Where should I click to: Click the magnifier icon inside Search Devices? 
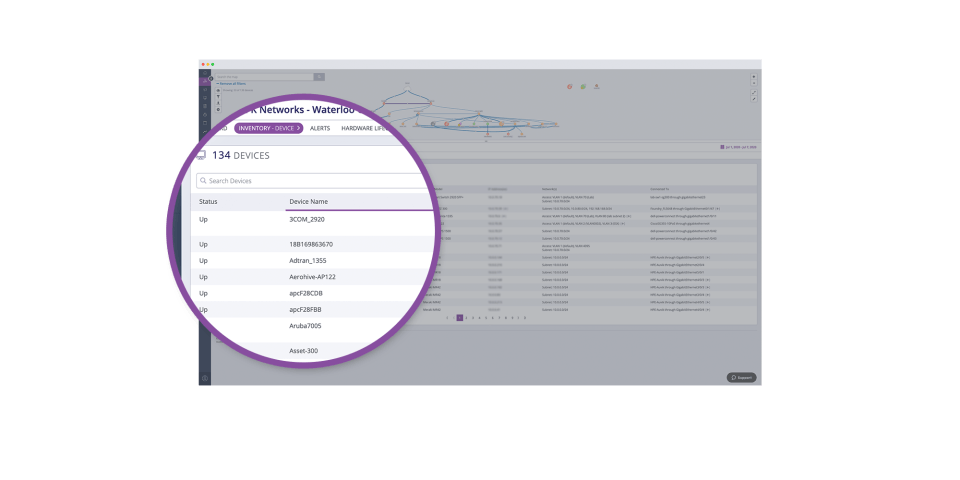(203, 181)
